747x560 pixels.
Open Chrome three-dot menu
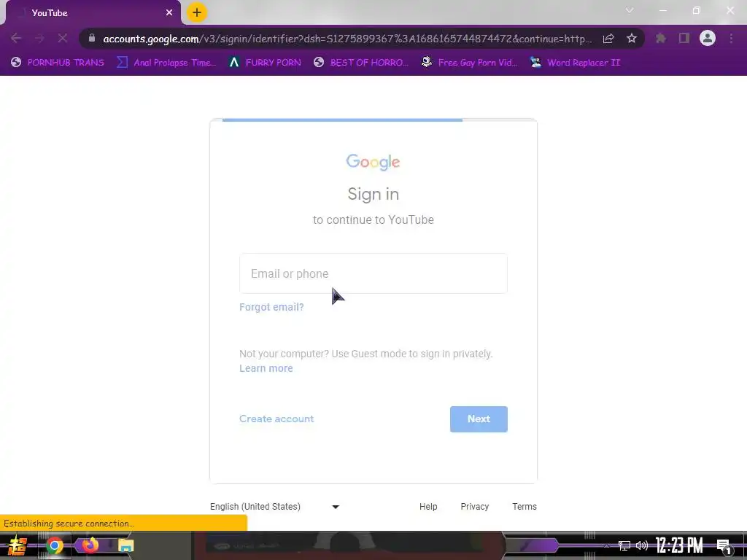[x=731, y=38]
